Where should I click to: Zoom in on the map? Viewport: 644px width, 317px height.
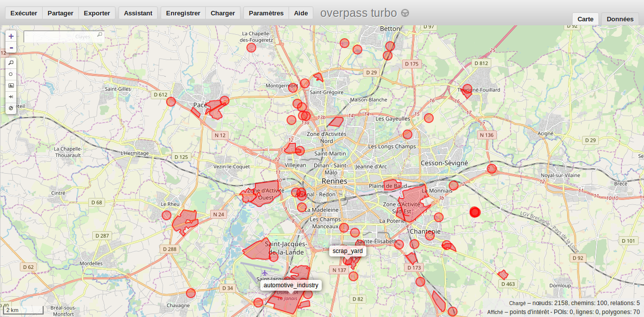(x=11, y=36)
